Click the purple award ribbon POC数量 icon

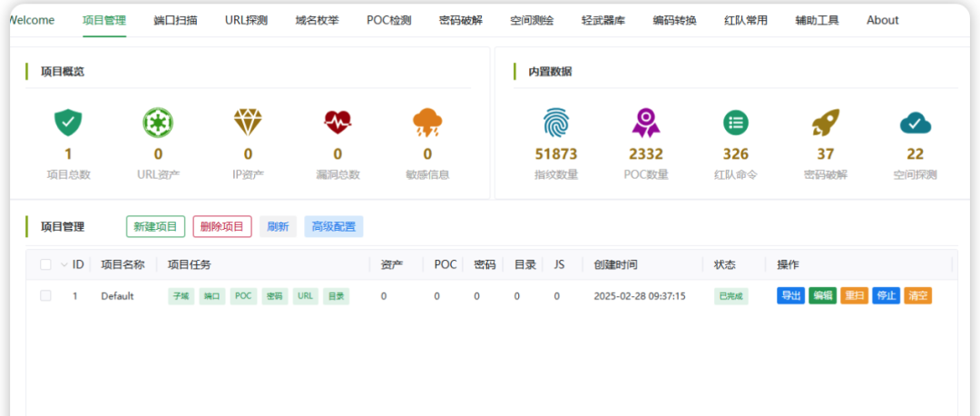point(646,123)
